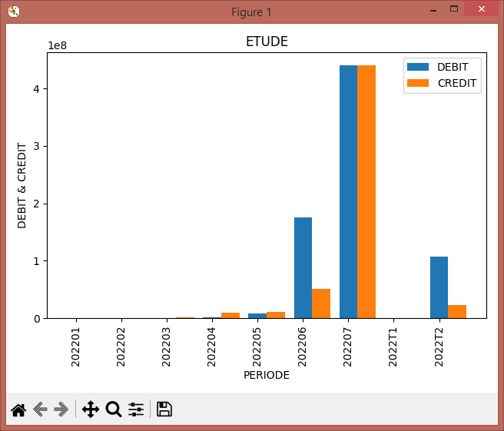Save the figure with the floppy icon
Viewport: 504px width, 431px height.
tap(164, 409)
